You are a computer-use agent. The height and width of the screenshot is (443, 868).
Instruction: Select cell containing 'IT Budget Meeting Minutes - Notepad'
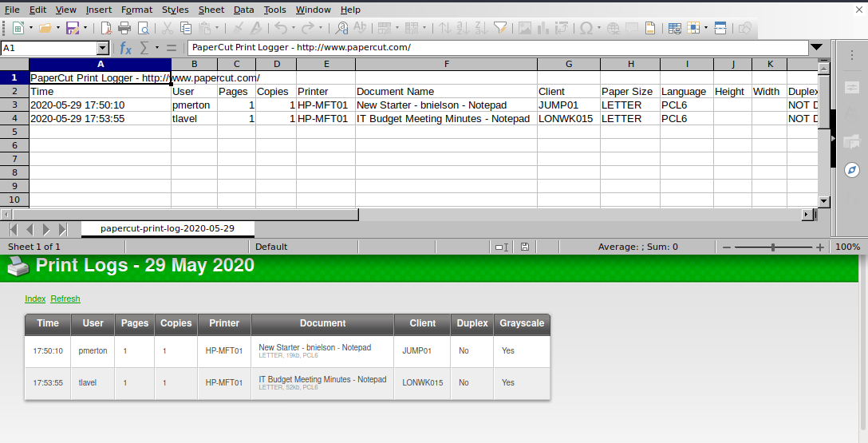point(446,118)
